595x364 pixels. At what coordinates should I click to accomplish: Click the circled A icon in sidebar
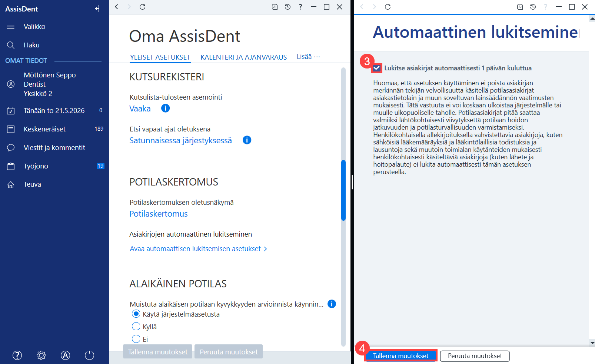pos(65,355)
